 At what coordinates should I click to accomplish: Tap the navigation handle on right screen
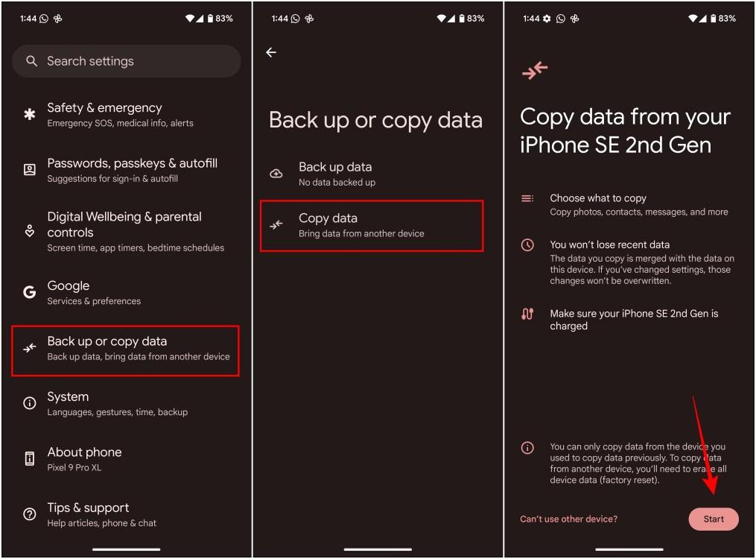629,549
